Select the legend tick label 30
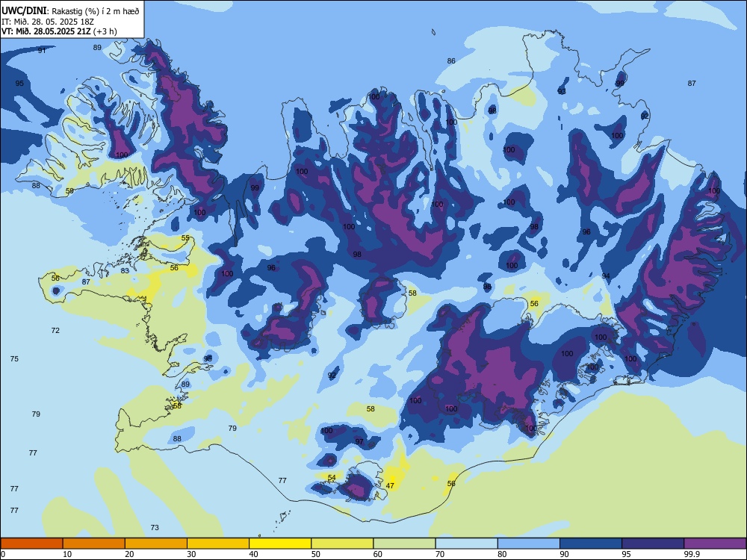The width and height of the screenshot is (747, 560). tap(191, 554)
